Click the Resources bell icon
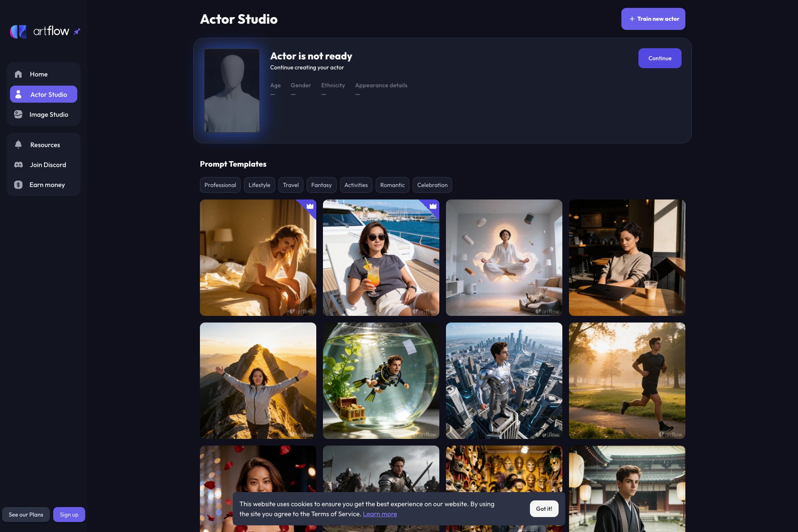The image size is (798, 532). (x=18, y=144)
